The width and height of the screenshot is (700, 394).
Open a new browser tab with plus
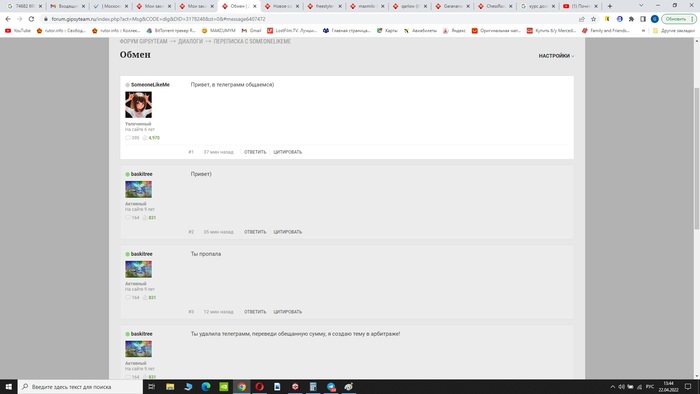click(x=609, y=6)
